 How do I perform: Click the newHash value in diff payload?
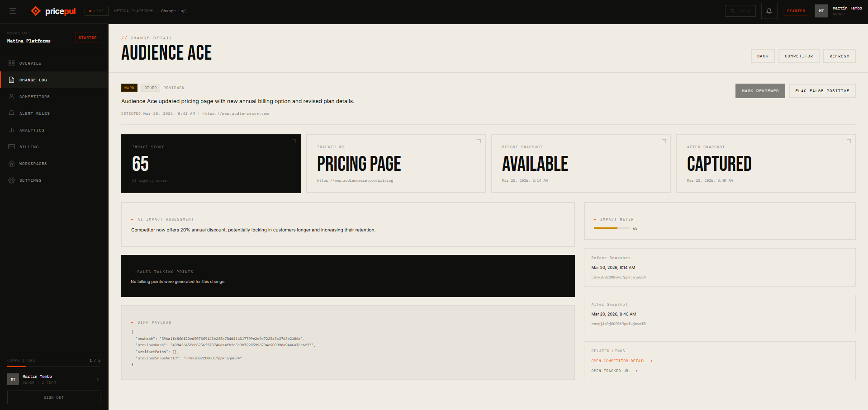[x=232, y=339]
